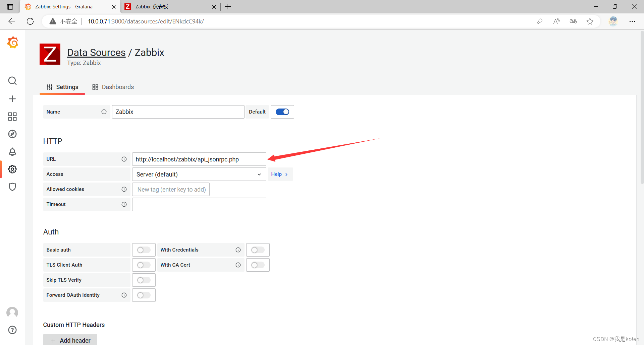Click the browser back arrow

coord(12,21)
